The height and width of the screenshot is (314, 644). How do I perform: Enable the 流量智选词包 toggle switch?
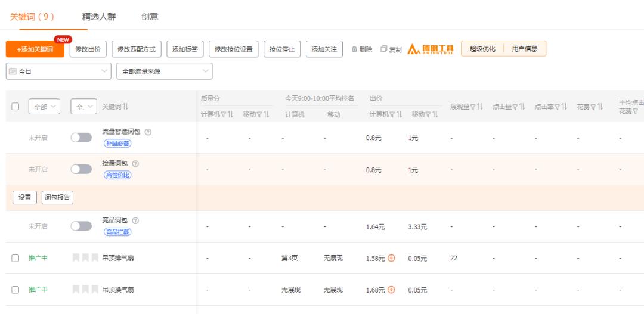[x=81, y=138]
